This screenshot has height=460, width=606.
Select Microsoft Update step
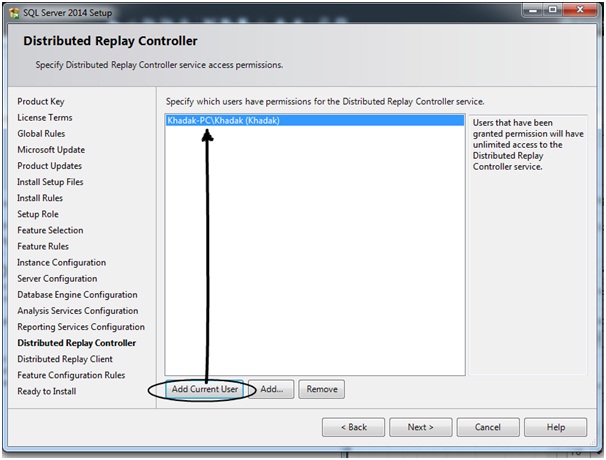click(x=51, y=150)
